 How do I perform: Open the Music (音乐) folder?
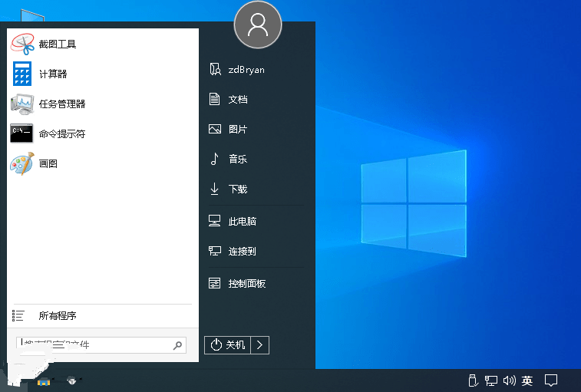(x=237, y=160)
